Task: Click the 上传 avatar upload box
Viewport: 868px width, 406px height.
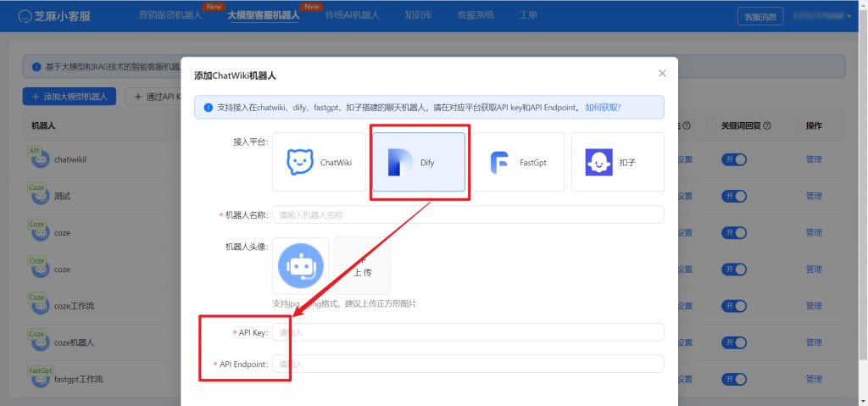Action: 363,266
